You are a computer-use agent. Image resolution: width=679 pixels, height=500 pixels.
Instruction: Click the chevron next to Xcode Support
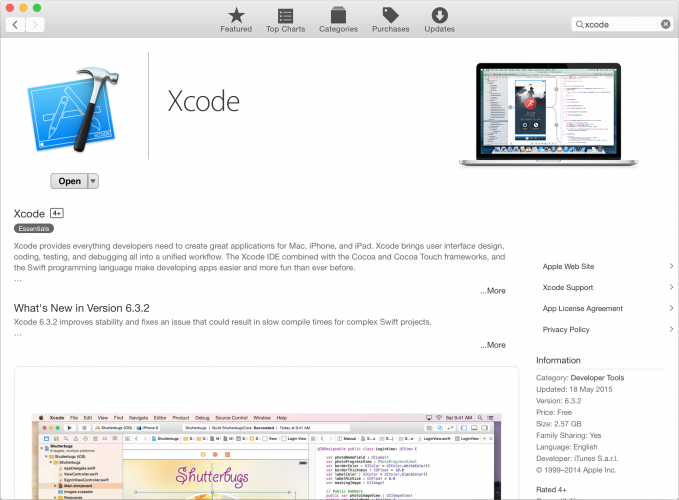coord(671,287)
